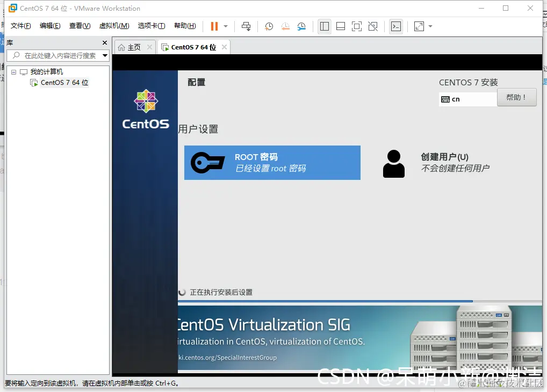
Task: Toggle the thumbnail bar view
Action: pos(341,26)
